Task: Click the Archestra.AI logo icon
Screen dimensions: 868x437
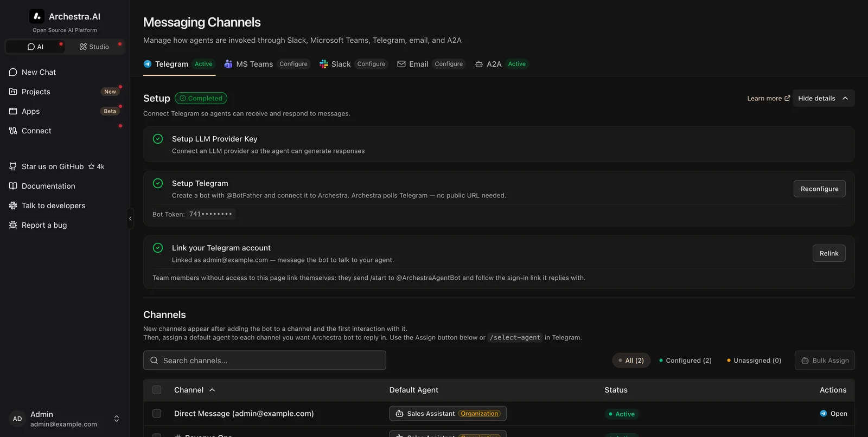Action: coord(37,16)
